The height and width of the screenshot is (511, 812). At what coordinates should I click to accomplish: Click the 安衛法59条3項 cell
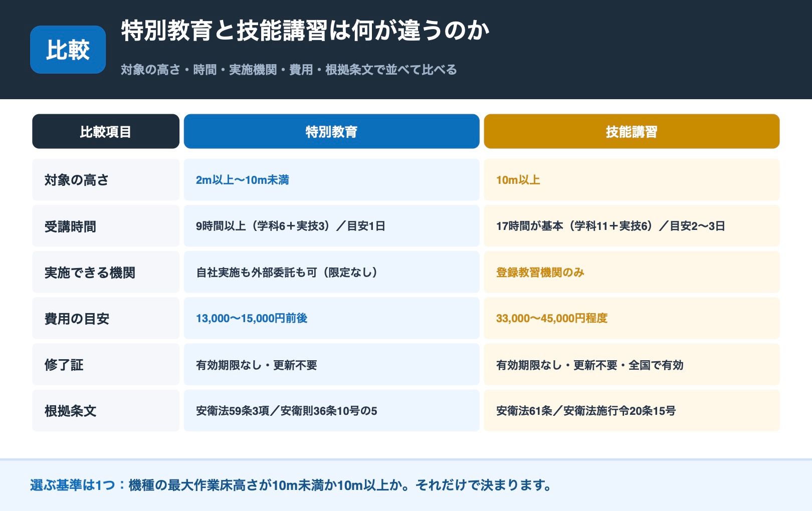point(331,410)
